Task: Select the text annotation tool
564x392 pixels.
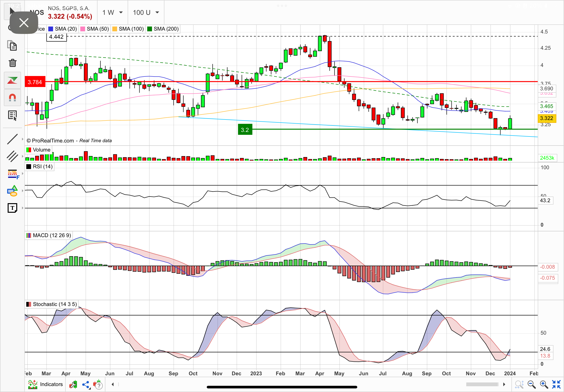Action: pos(12,208)
